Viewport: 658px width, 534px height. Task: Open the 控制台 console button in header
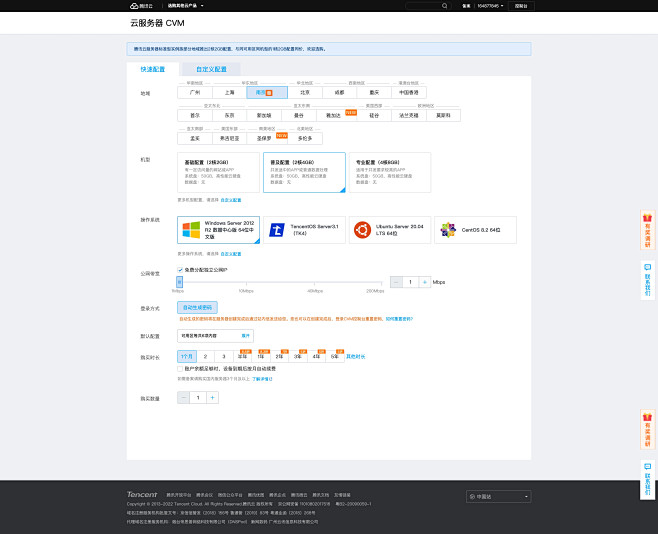[521, 6]
